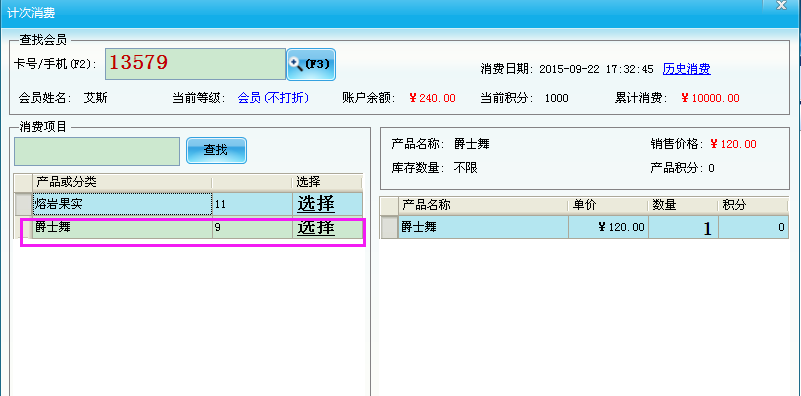Click the 查找 search button
Viewport: 801px width, 396px height.
click(216, 150)
